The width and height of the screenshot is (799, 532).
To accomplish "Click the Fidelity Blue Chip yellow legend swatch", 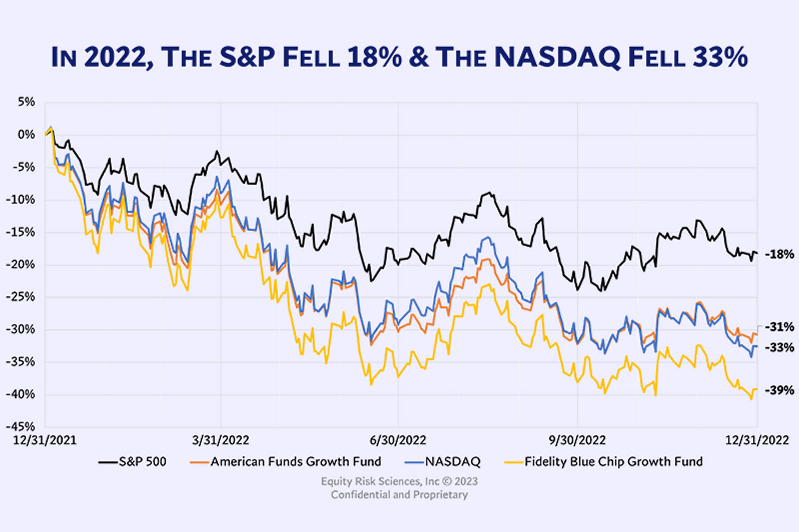I will tap(514, 462).
